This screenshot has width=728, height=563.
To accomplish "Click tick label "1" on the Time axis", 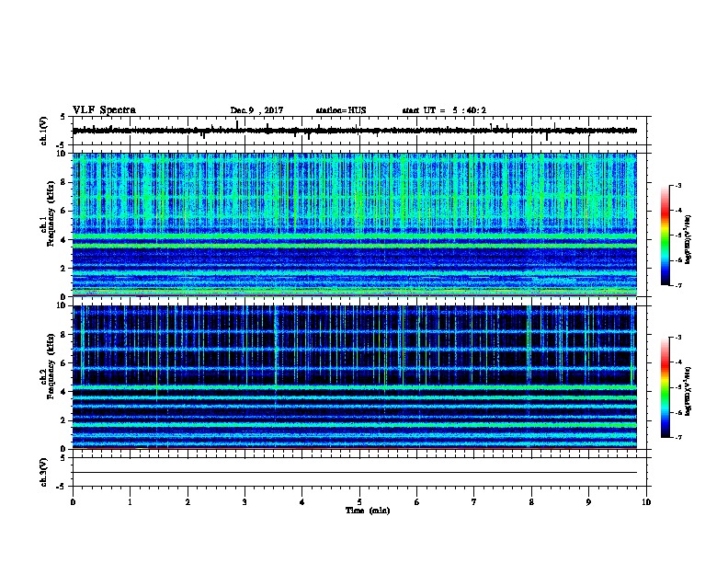I will click(130, 502).
